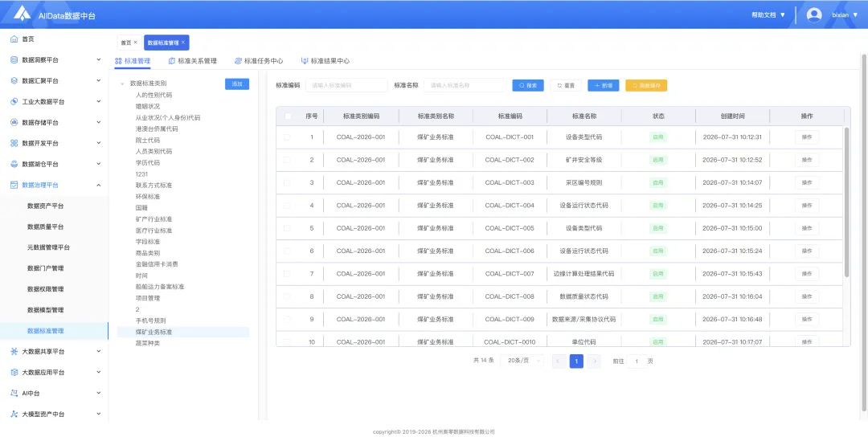
Task: Focus the 标准编码 input field
Action: click(x=346, y=86)
